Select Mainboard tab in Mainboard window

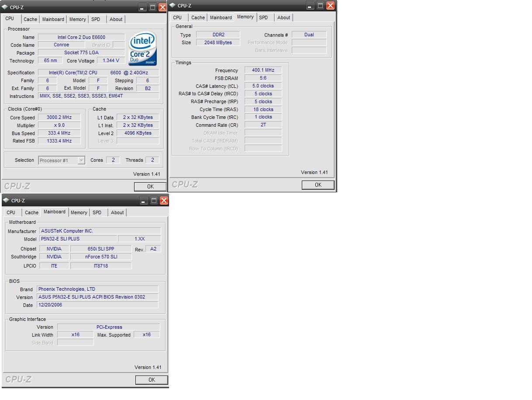(x=54, y=212)
